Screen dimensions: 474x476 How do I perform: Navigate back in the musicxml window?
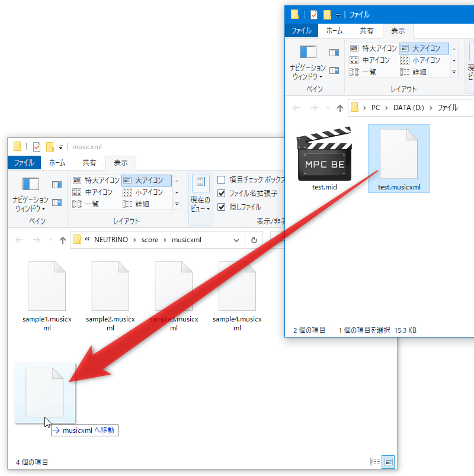[x=19, y=240]
